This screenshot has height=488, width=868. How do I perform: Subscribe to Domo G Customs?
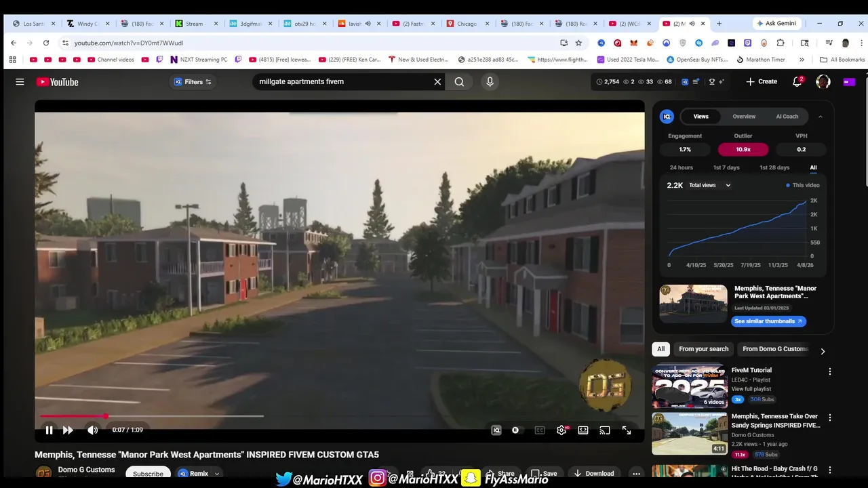pyautogui.click(x=148, y=474)
